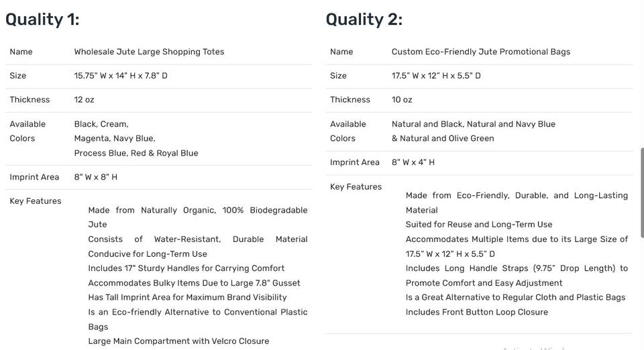Click the Quality 1 heading
The height and width of the screenshot is (350, 644).
42,19
